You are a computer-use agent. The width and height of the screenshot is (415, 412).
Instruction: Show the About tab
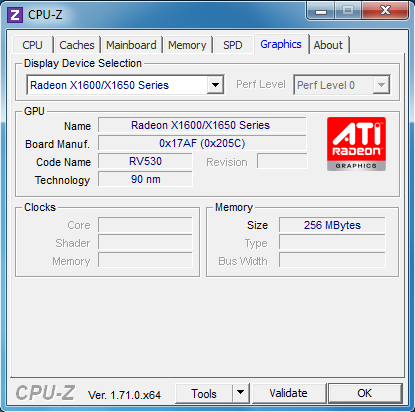point(328,45)
